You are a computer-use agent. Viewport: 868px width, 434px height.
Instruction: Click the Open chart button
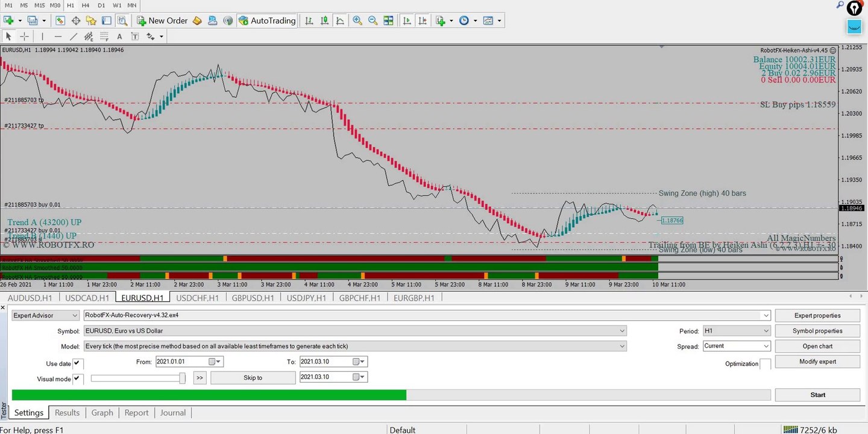tap(817, 347)
